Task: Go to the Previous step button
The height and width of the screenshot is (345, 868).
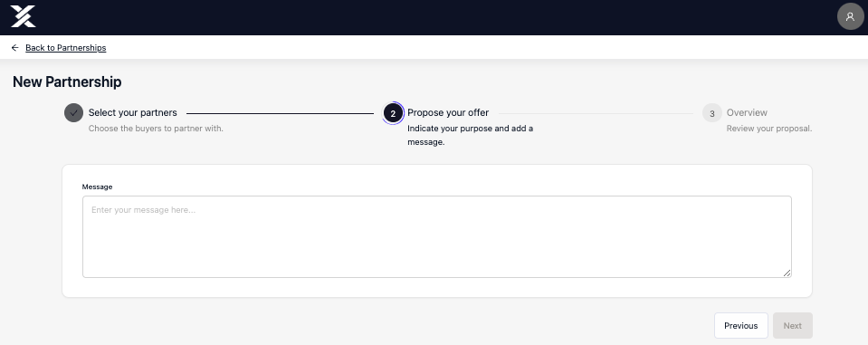Action: point(740,326)
